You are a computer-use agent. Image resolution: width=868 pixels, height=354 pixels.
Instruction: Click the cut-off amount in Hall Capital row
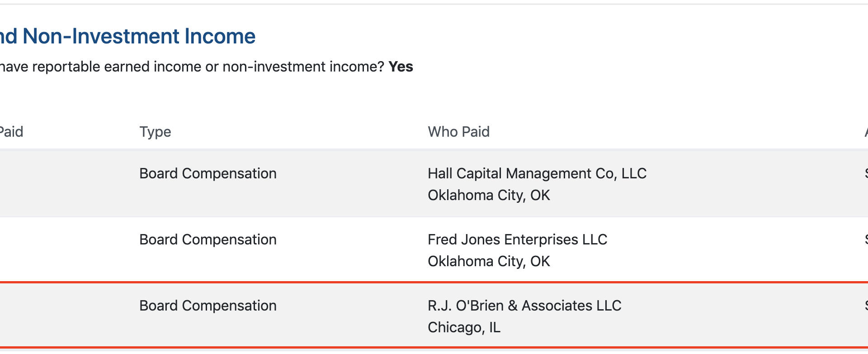pos(866,173)
